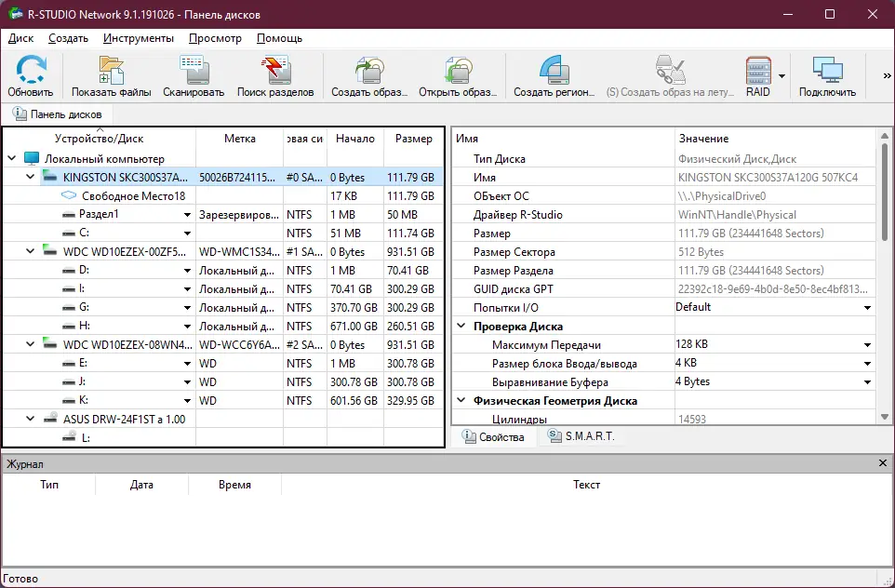Open dropdown arrow for partition I:
This screenshot has width=895, height=588.
187,289
